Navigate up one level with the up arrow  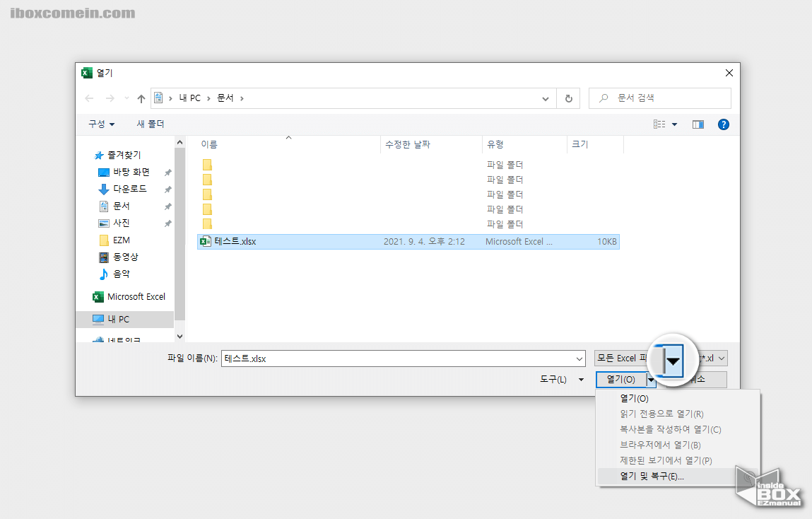coord(141,98)
